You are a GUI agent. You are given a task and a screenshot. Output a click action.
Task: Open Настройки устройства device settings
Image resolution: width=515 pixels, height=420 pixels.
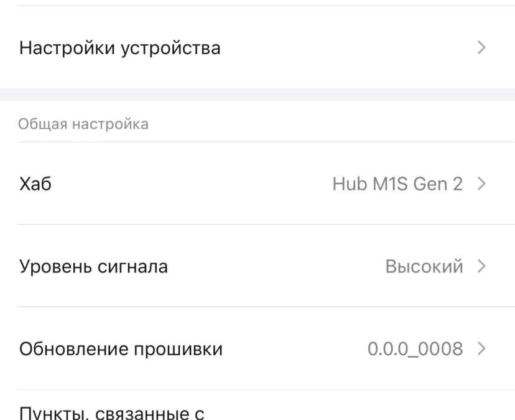[120, 48]
